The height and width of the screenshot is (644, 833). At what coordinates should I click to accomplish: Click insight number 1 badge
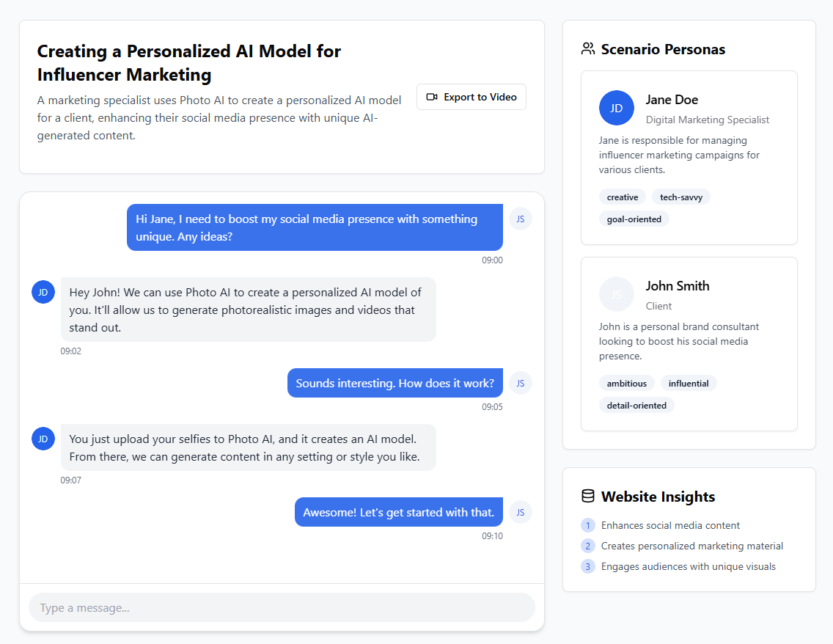pos(588,525)
